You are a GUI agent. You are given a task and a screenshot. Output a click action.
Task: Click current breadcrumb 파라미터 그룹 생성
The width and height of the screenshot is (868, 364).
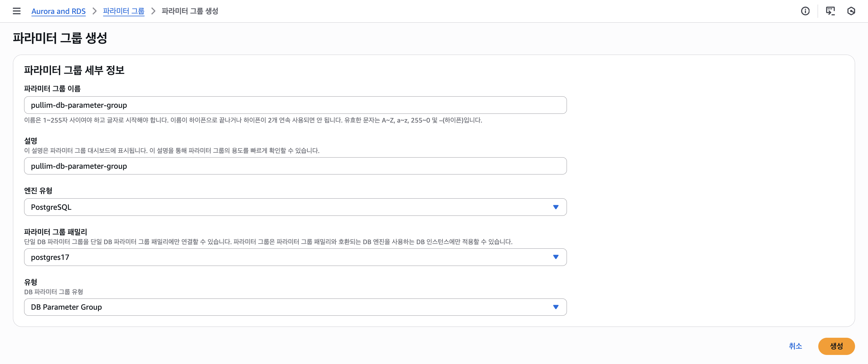click(x=190, y=11)
